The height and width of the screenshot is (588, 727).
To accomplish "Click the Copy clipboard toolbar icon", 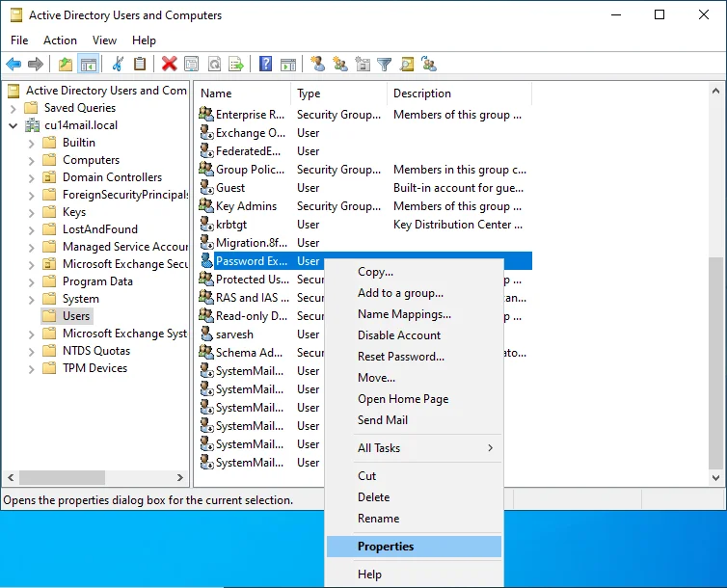I will coord(140,64).
